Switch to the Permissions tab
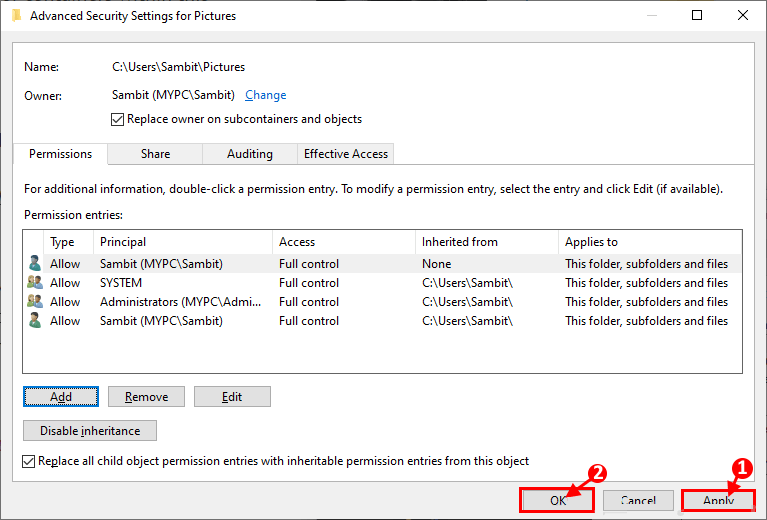This screenshot has width=767, height=520. tap(60, 154)
